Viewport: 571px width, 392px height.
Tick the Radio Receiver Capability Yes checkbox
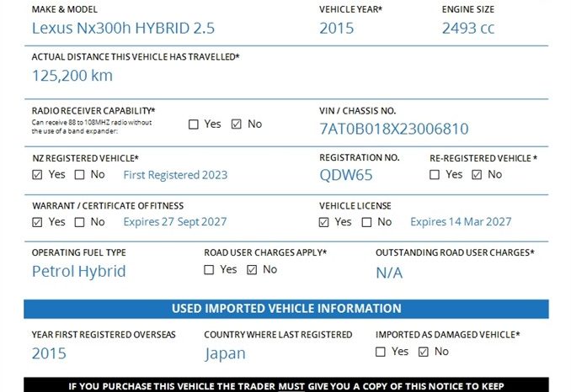click(x=194, y=124)
